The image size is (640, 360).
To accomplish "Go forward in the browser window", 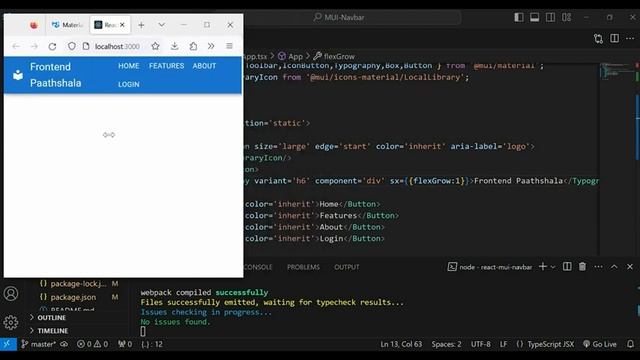I will click(x=34, y=47).
